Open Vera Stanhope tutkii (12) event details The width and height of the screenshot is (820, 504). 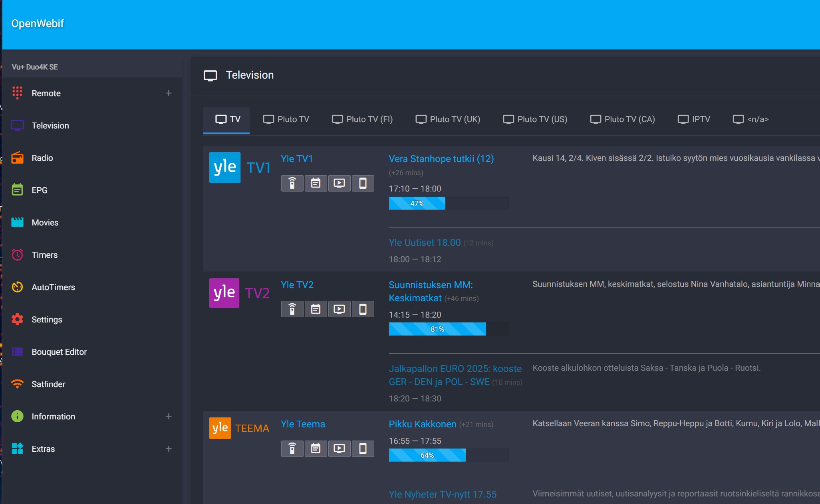441,159
